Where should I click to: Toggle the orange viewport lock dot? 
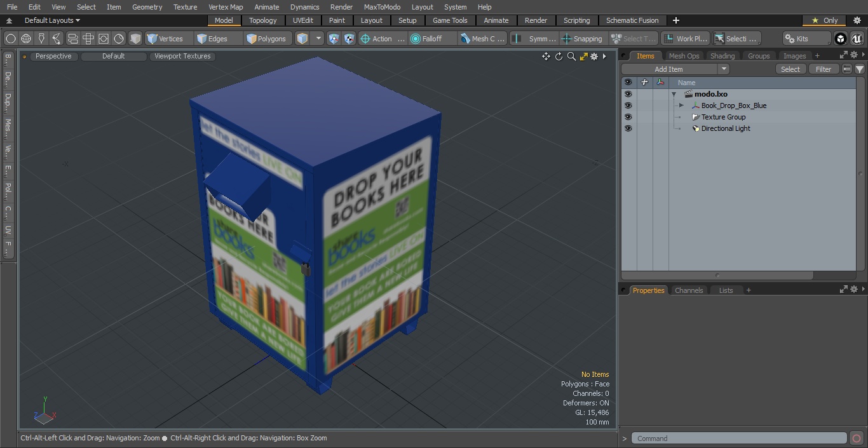point(25,57)
